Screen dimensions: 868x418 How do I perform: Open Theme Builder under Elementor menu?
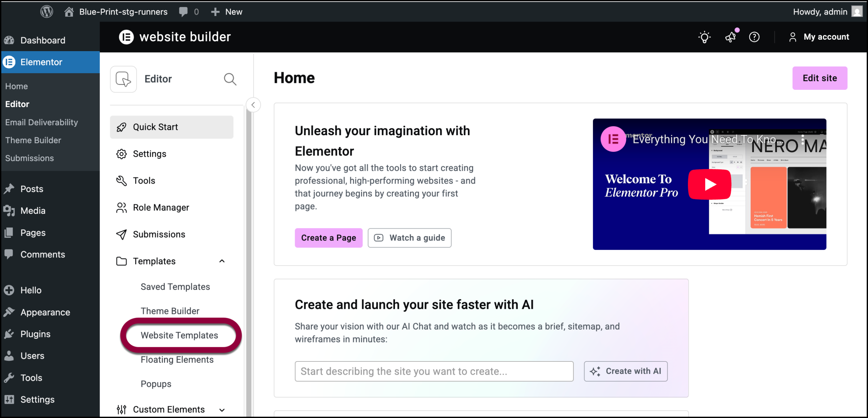click(33, 140)
